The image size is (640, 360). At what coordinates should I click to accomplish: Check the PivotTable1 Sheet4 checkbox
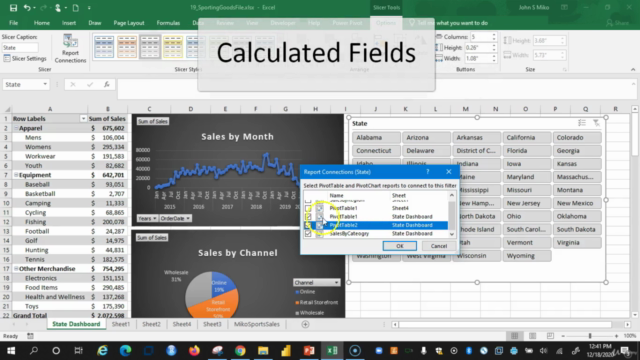coord(308,208)
